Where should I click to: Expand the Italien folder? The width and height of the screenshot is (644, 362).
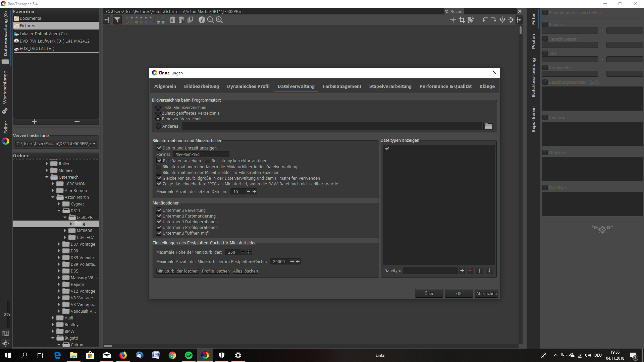pos(47,164)
